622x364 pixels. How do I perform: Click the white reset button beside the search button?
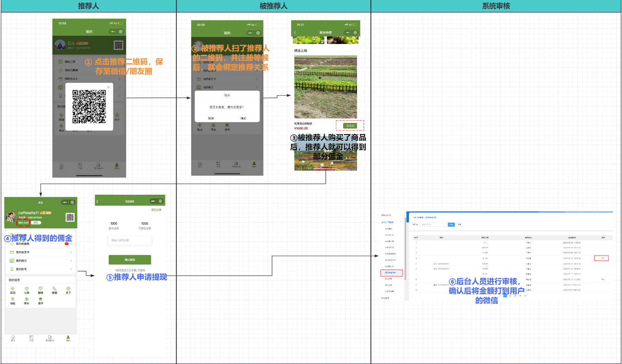tap(460, 224)
